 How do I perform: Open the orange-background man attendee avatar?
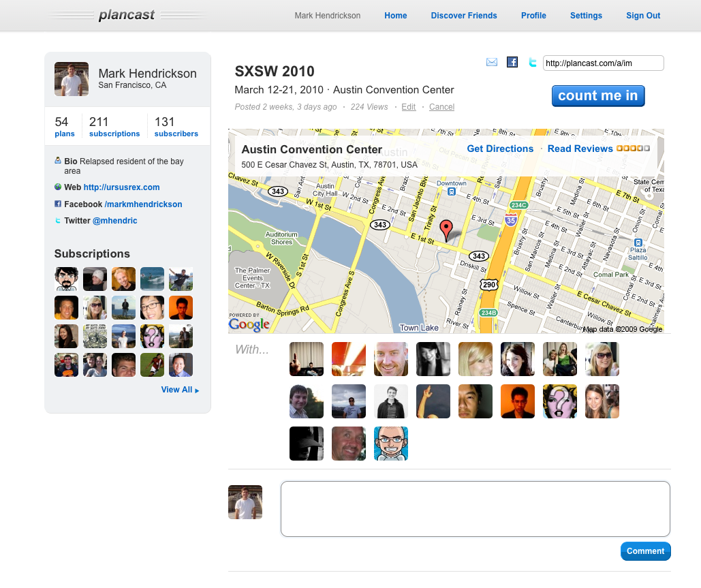pyautogui.click(x=518, y=401)
